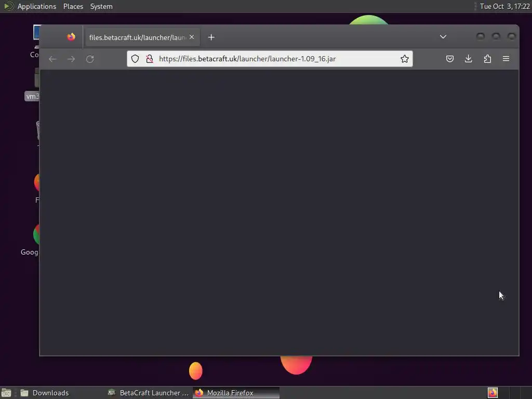Screen dimensions: 532x399
Task: Open the Firefox hamburger application menu
Action: pos(506,59)
